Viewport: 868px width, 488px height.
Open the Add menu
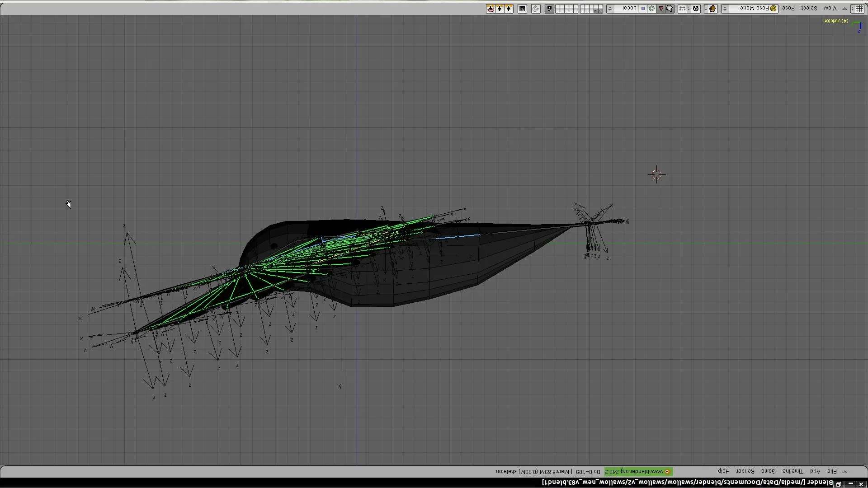pos(815,471)
